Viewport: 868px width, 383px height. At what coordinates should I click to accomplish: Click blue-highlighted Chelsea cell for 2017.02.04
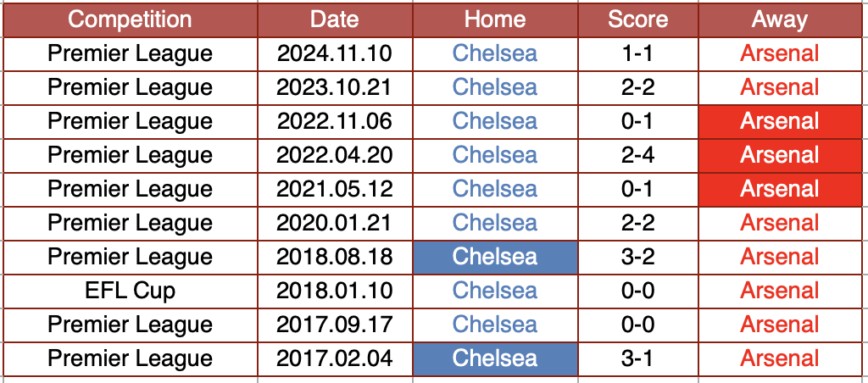coord(495,358)
